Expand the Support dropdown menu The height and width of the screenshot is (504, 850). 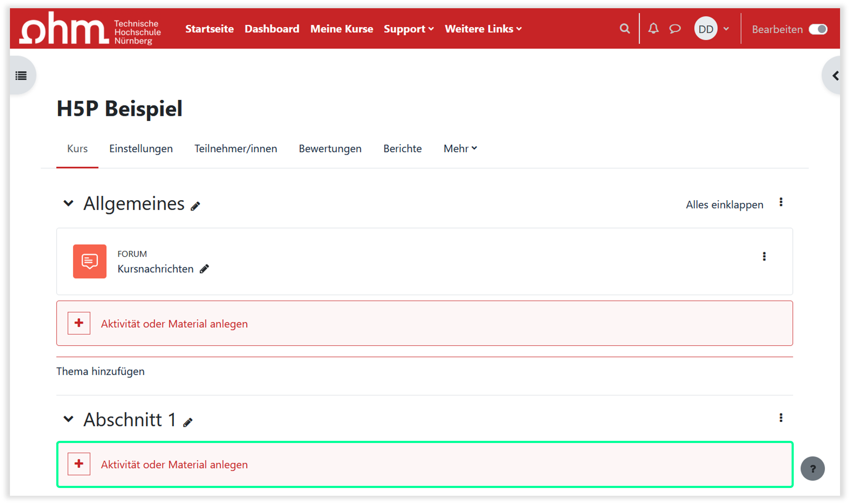(x=408, y=29)
